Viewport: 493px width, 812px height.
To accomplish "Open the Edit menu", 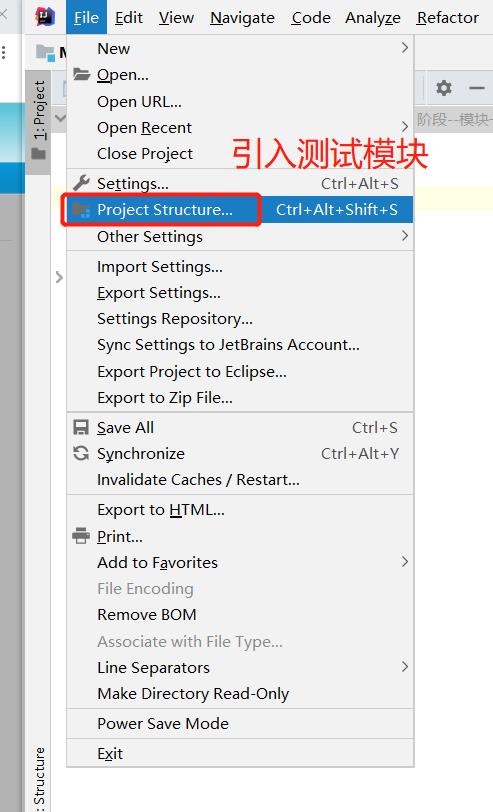I will [x=128, y=18].
